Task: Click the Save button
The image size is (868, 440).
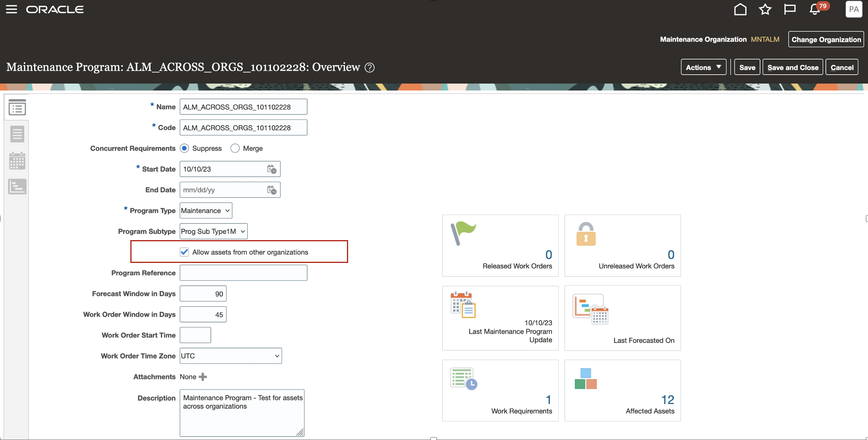Action: click(x=747, y=67)
